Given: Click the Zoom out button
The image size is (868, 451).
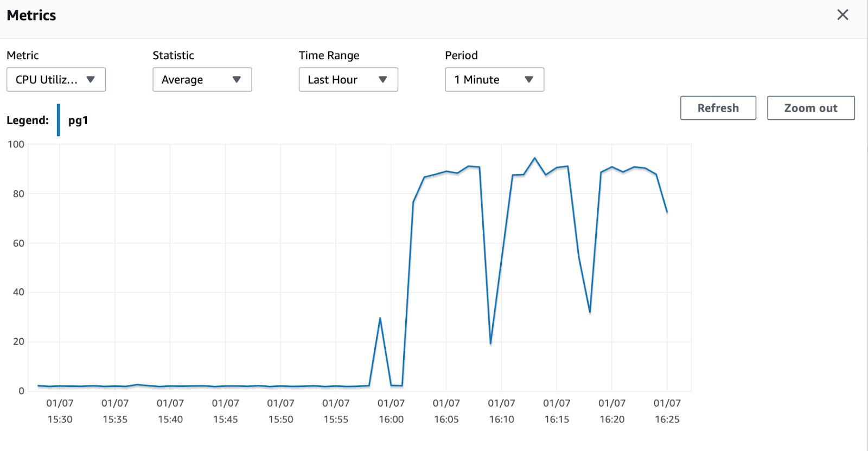Looking at the screenshot, I should (811, 108).
